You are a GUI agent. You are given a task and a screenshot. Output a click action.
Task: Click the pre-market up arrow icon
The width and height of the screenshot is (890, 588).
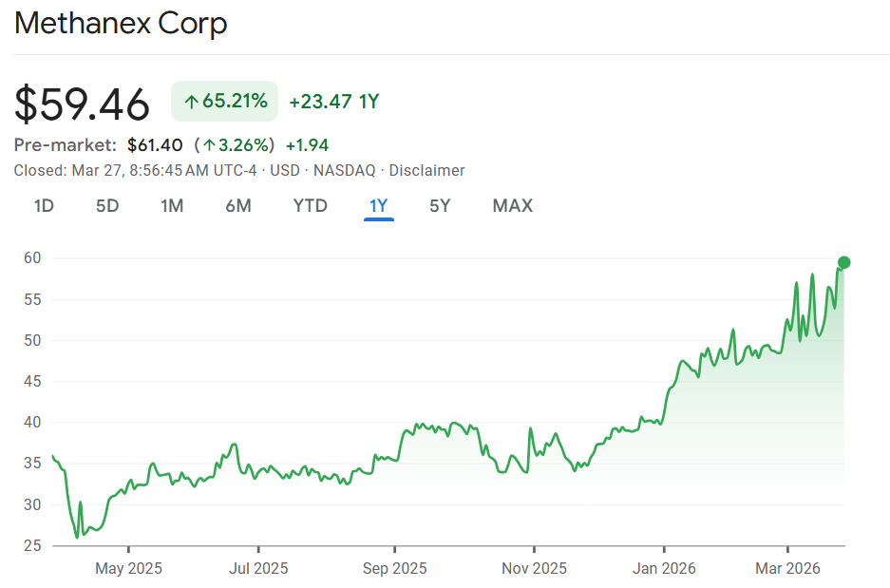(x=207, y=145)
